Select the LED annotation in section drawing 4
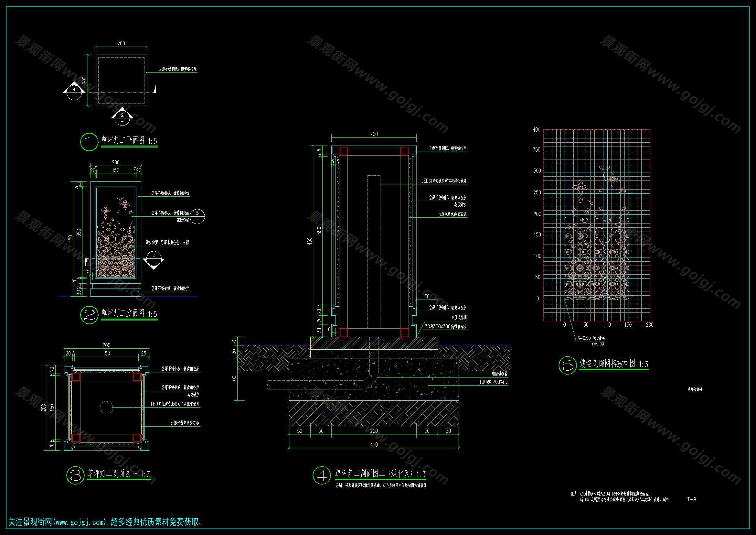 pos(444,181)
